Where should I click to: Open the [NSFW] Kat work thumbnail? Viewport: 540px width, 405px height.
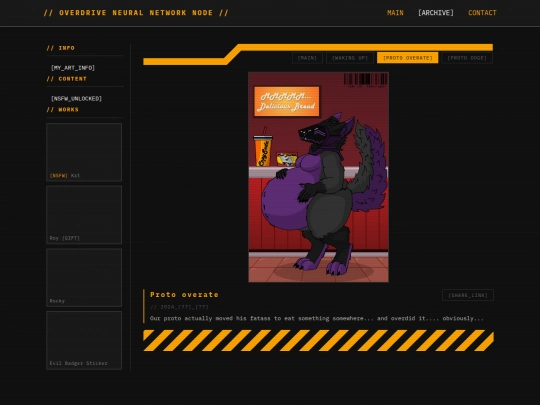pyautogui.click(x=84, y=152)
